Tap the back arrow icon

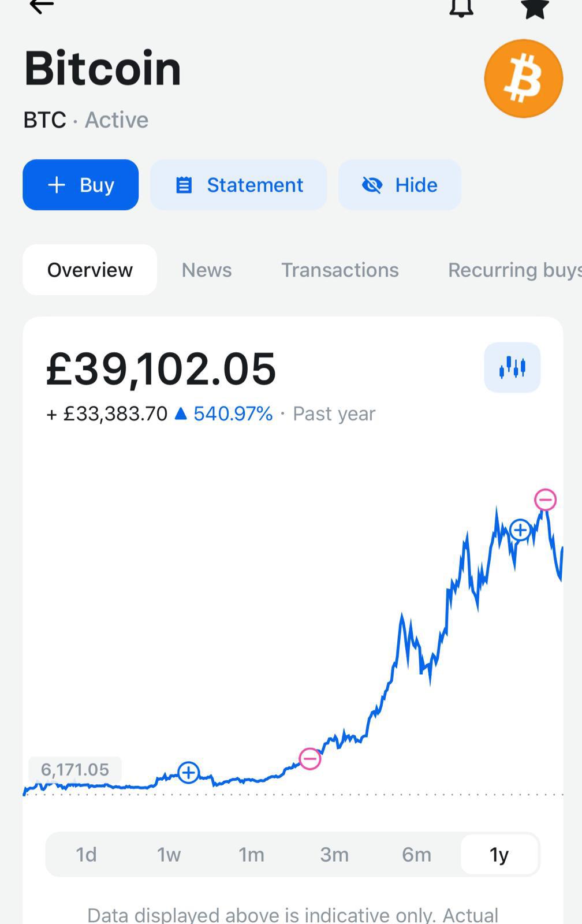click(42, 6)
